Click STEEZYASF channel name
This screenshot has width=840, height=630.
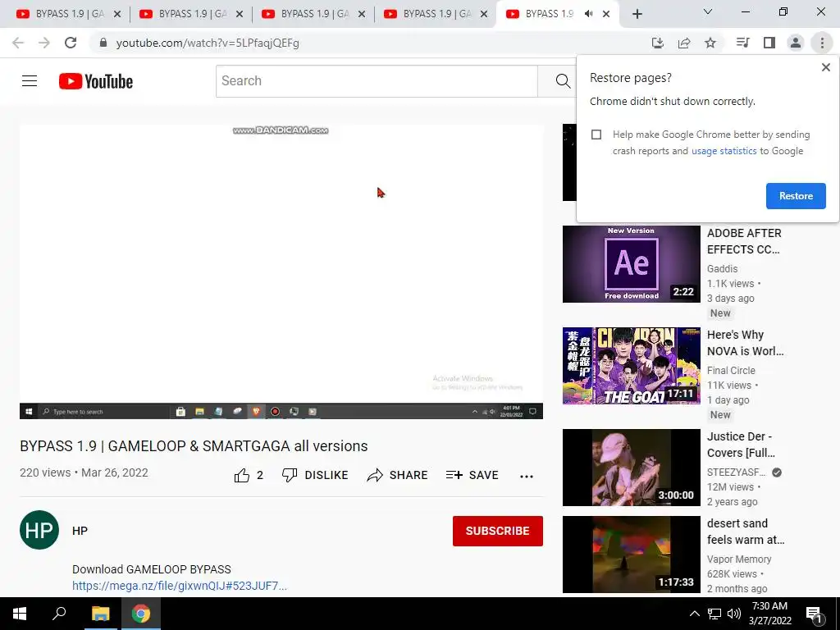point(737,472)
